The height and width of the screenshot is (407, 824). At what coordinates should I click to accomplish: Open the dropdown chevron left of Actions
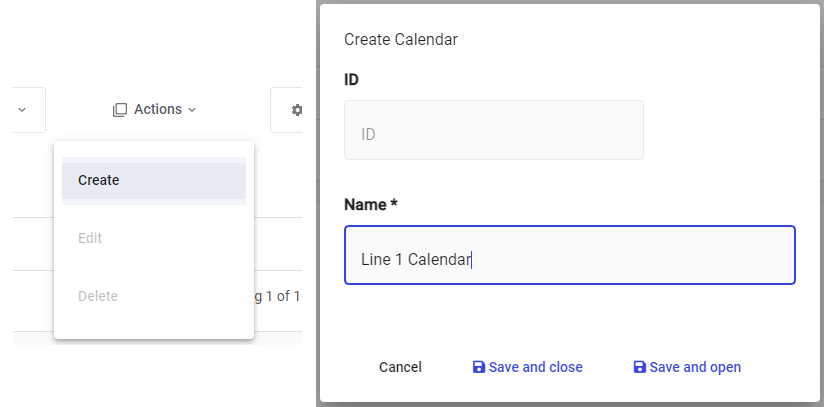click(x=21, y=110)
